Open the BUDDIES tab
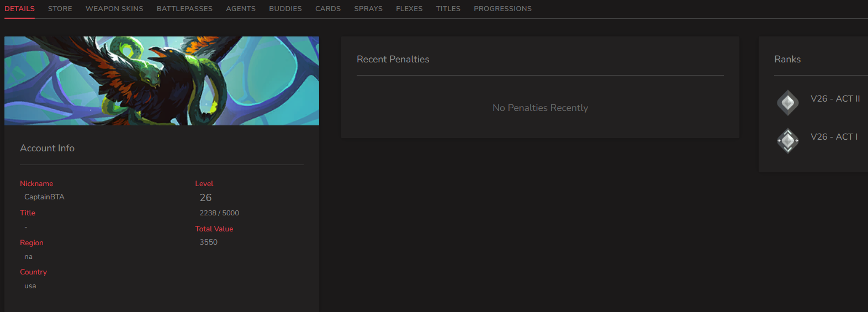Viewport: 868px width, 312px height. click(x=285, y=9)
